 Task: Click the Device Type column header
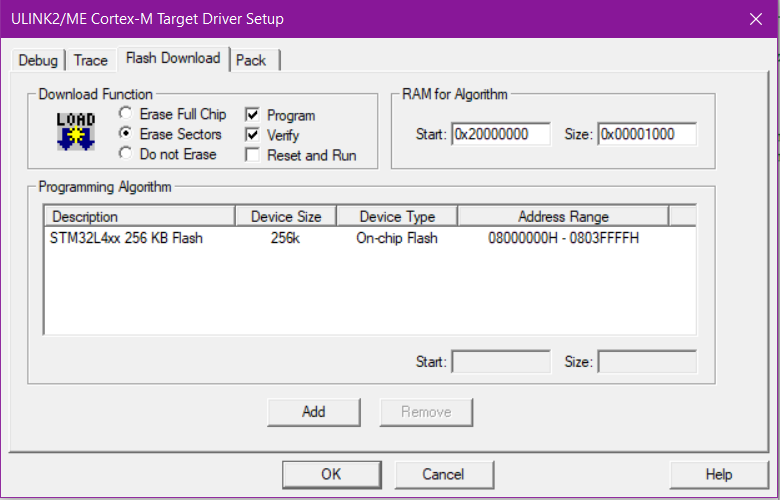point(397,216)
